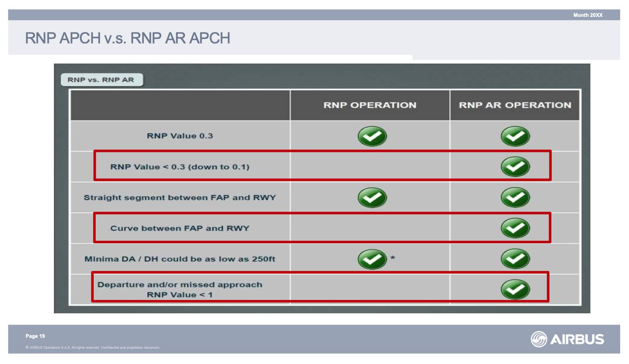This screenshot has height=364, width=629.
Task: Click the RNP AR checkmark for Minima DA / DH
Action: point(515,259)
